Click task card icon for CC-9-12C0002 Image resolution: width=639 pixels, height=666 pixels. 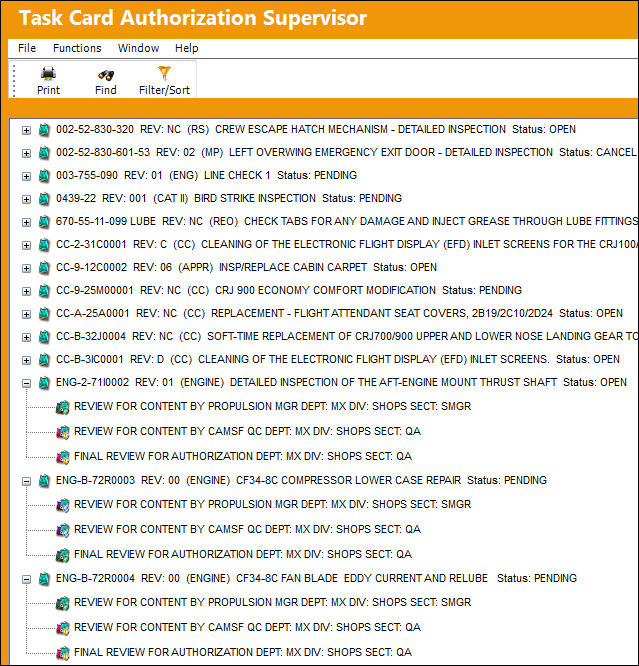click(44, 268)
